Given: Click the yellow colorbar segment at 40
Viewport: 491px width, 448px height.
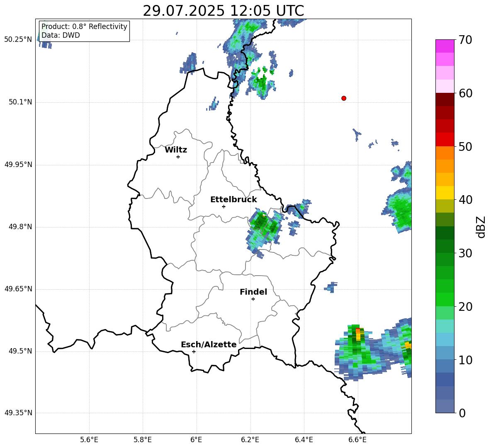Looking at the screenshot, I should pyautogui.click(x=445, y=193).
